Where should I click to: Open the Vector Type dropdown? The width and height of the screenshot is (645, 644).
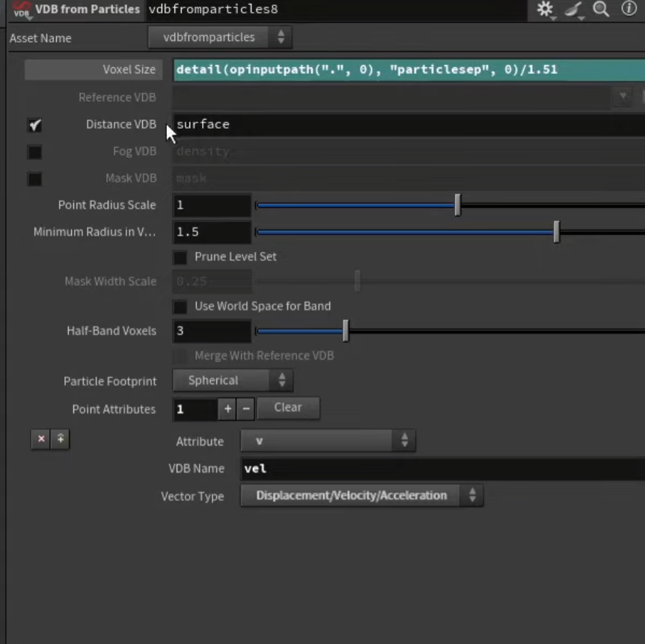(361, 496)
